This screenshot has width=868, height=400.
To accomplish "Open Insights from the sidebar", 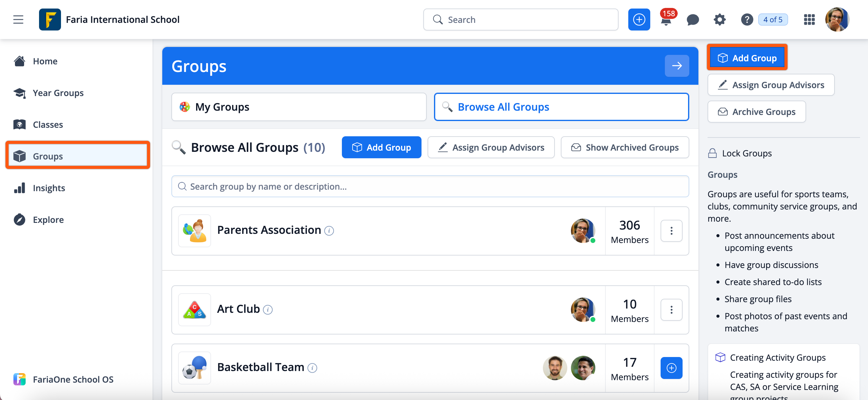I will [x=49, y=188].
